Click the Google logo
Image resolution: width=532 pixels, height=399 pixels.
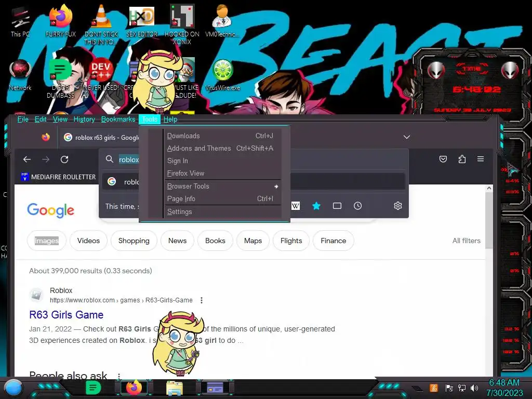50,210
